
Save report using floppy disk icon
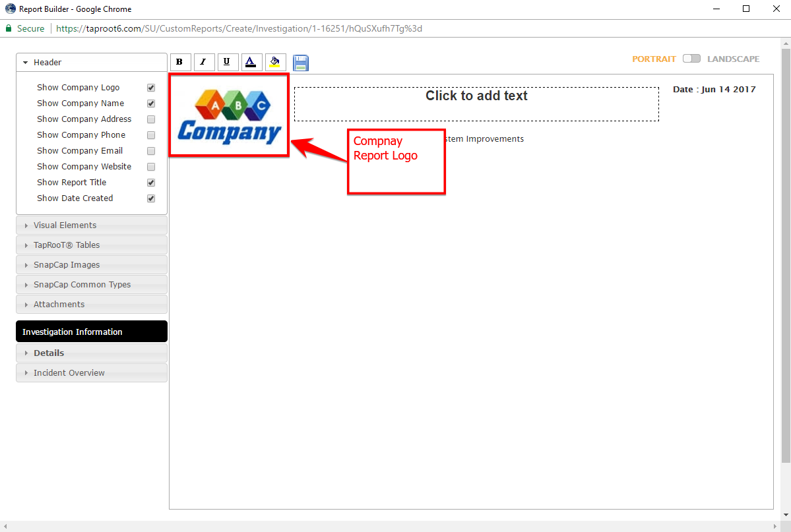(301, 63)
